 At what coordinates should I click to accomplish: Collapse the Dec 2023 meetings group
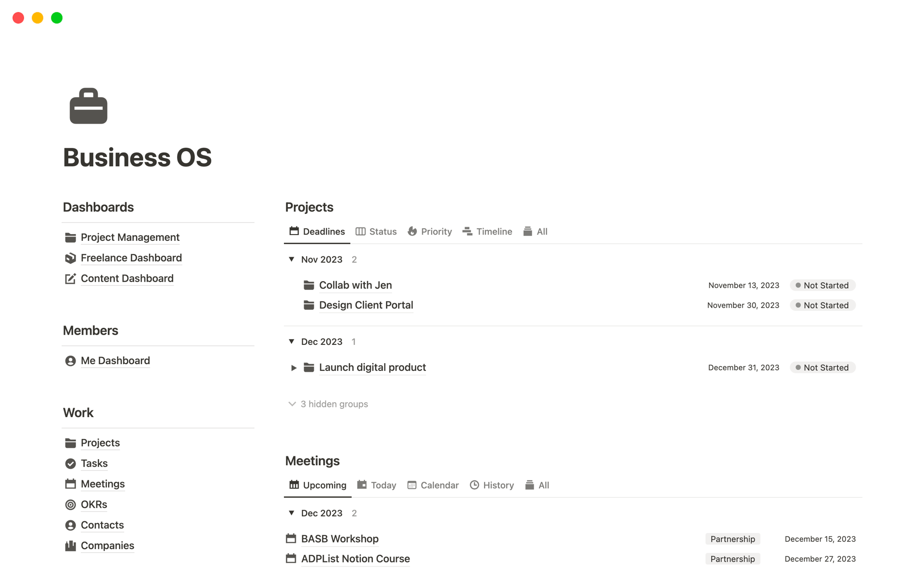(292, 513)
